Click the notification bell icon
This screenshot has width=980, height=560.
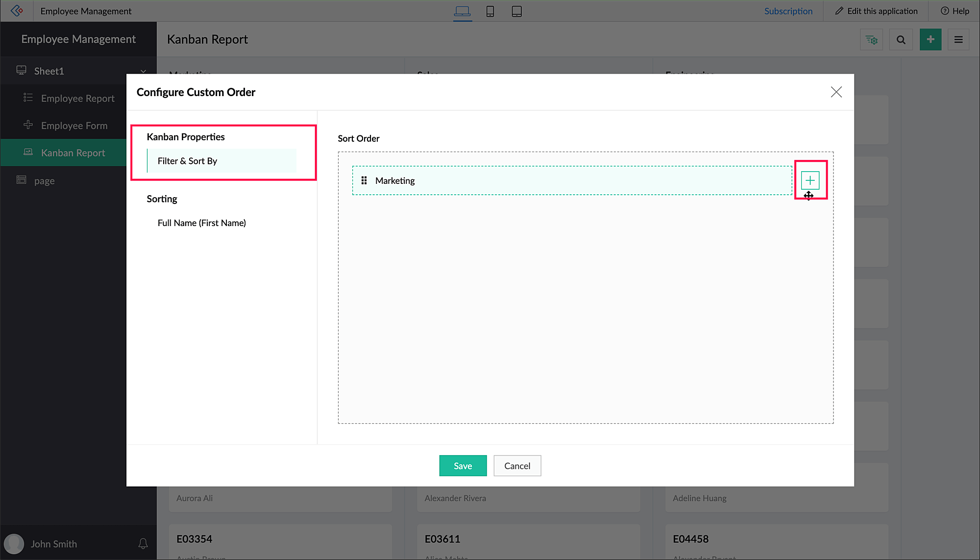click(143, 543)
